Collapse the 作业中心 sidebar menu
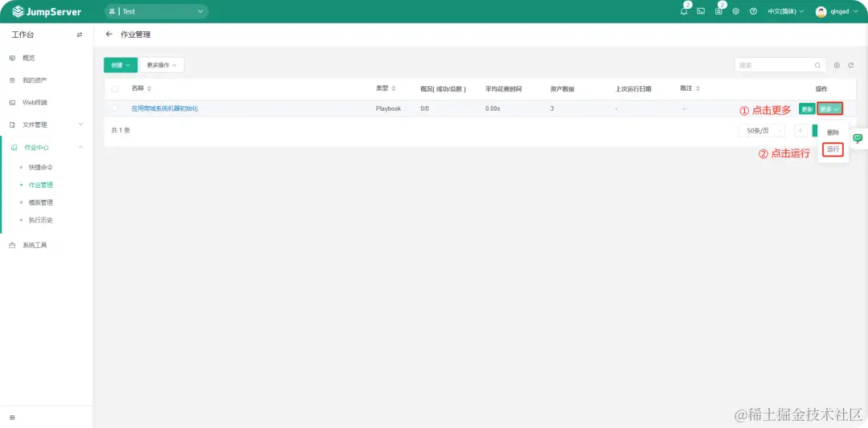Image resolution: width=868 pixels, height=428 pixels. 47,147
